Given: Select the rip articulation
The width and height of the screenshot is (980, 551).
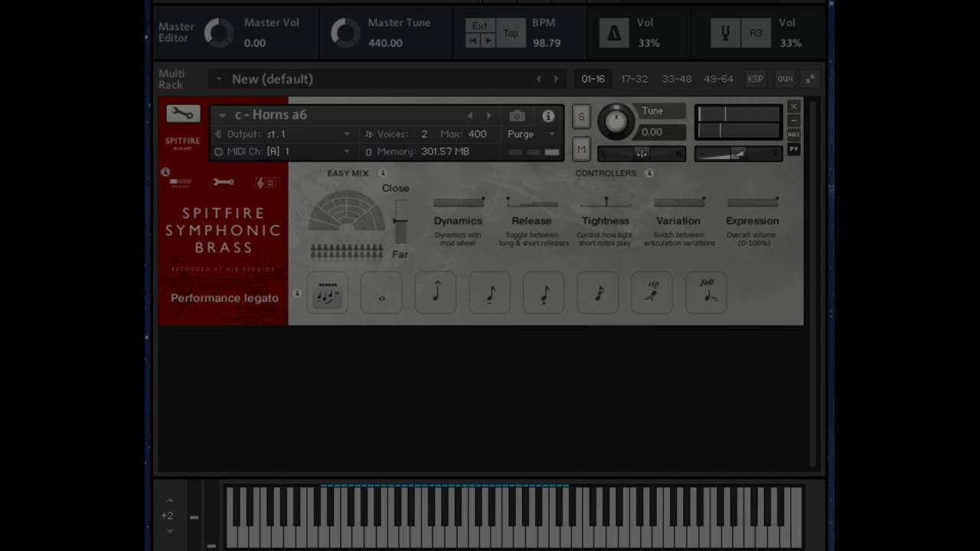Looking at the screenshot, I should [x=652, y=292].
